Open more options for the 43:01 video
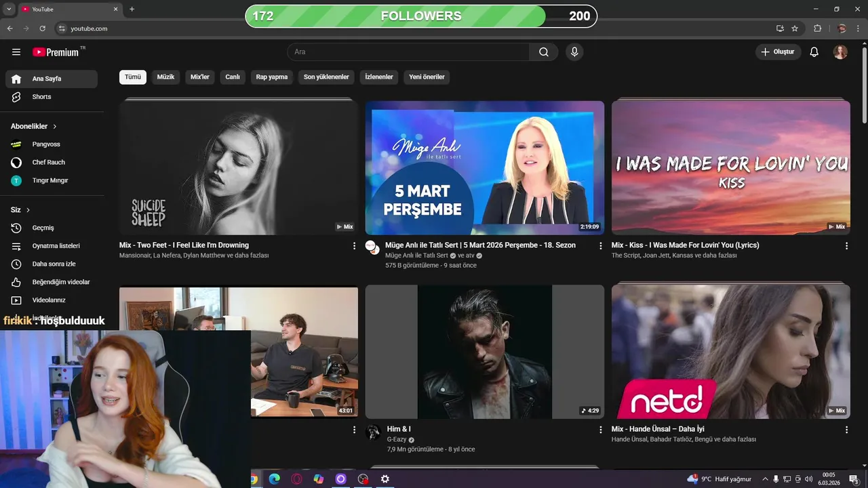868x488 pixels. click(354, 430)
